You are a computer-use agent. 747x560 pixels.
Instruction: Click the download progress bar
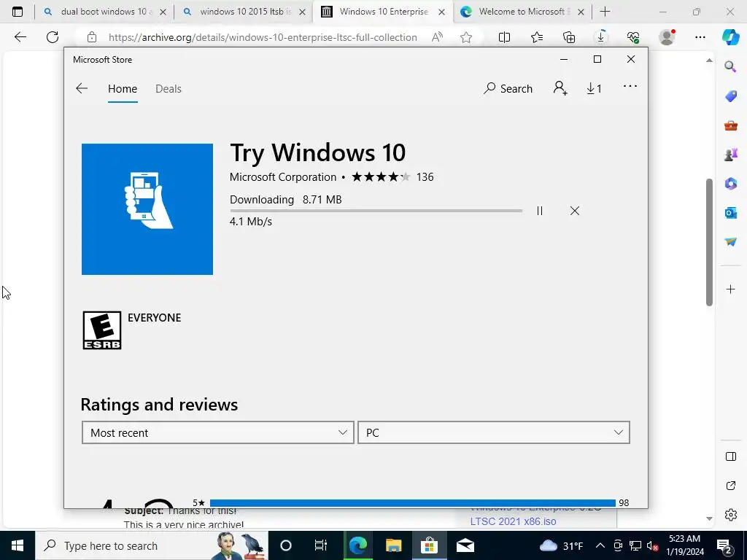[x=376, y=211]
